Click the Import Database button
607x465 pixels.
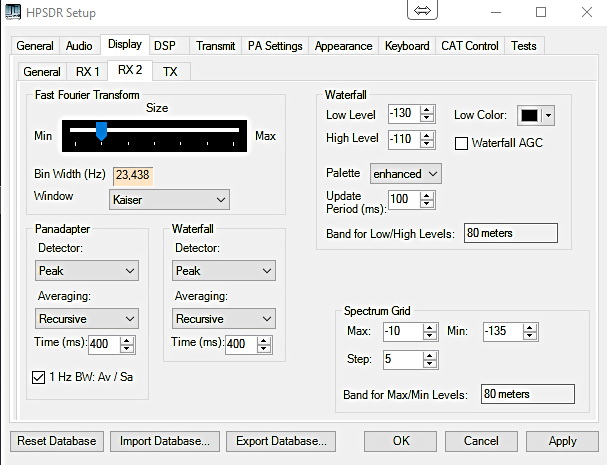[165, 441]
